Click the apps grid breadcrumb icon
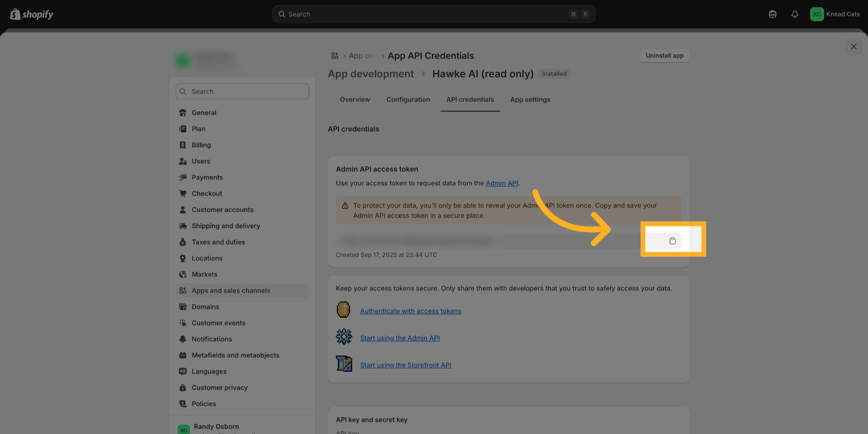868x434 pixels. click(335, 56)
